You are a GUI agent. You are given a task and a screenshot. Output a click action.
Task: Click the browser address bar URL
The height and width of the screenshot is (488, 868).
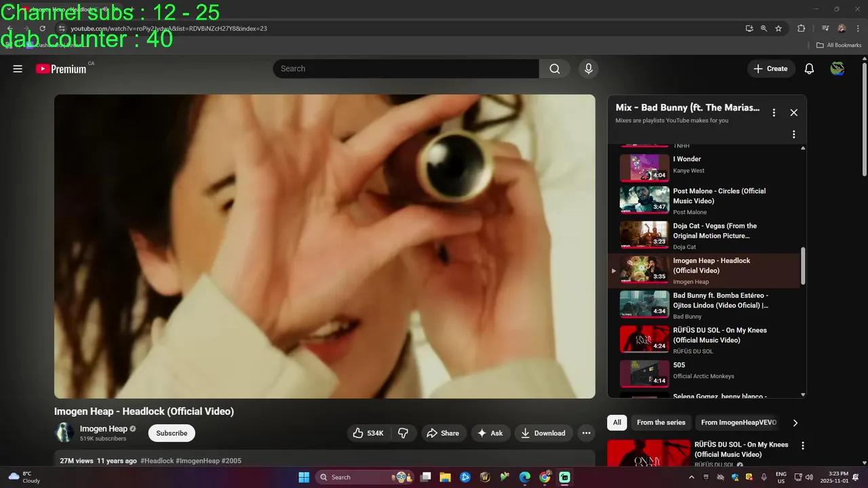[169, 28]
